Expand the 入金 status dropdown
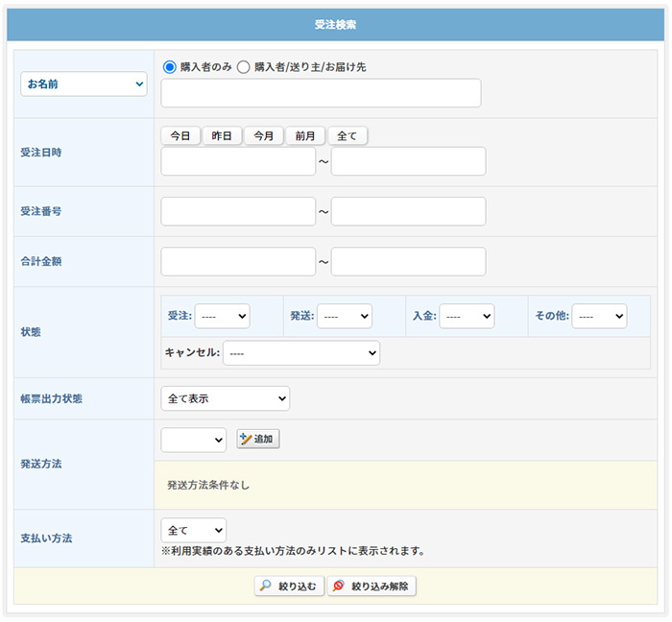The height and width of the screenshot is (622, 672). [467, 316]
